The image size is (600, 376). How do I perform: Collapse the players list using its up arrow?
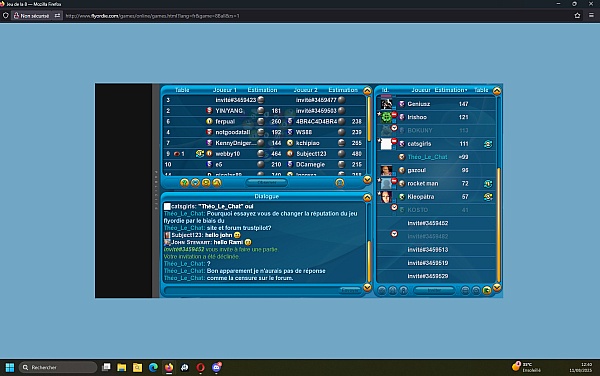click(x=497, y=91)
